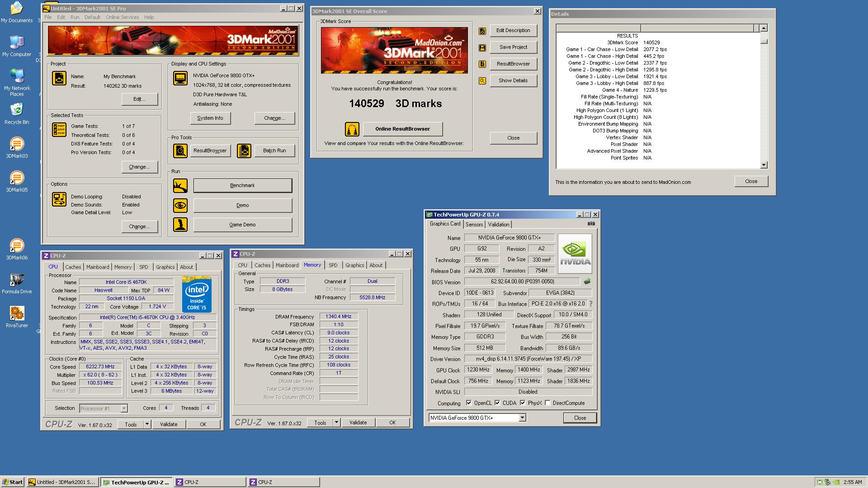
Task: Open the Help menu in 3DMark2001
Action: 149,17
